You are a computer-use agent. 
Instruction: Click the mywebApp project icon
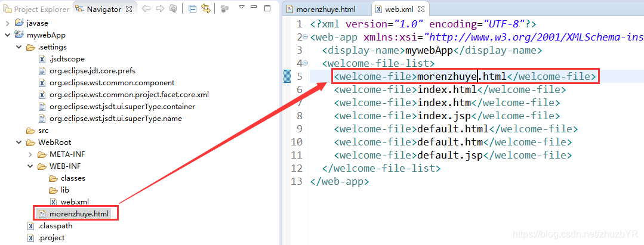[19, 35]
